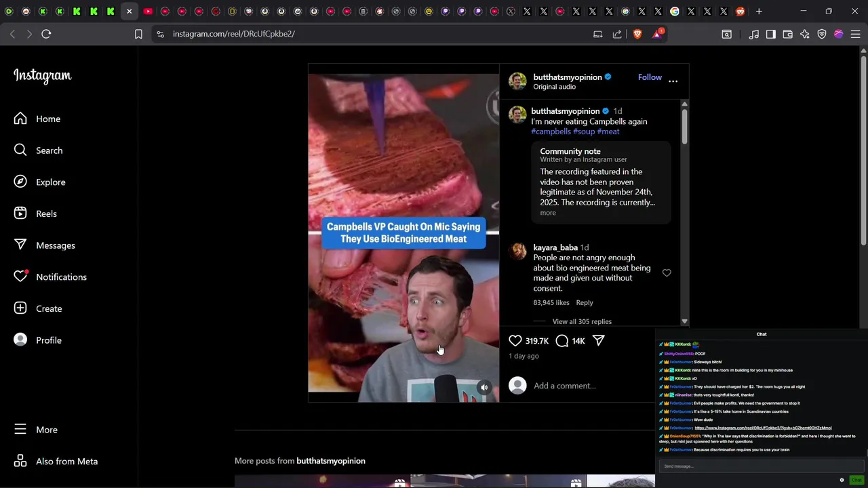Open a new browser tab with plus
The image size is (868, 488).
point(759,12)
